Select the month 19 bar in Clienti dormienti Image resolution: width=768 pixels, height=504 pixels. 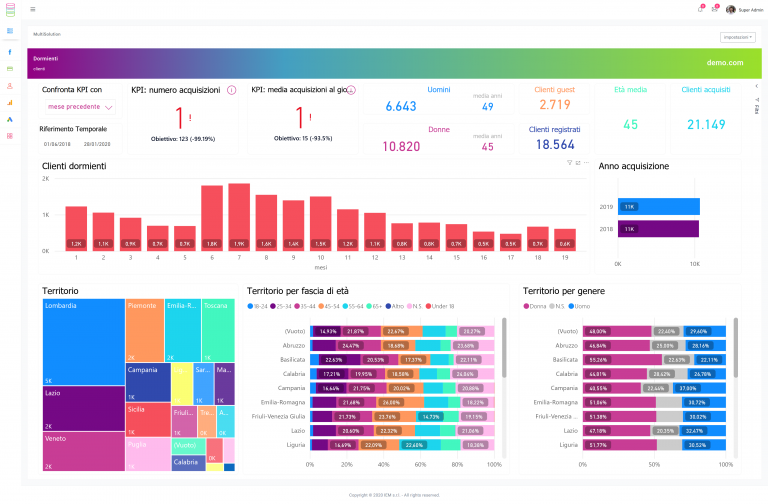565,240
